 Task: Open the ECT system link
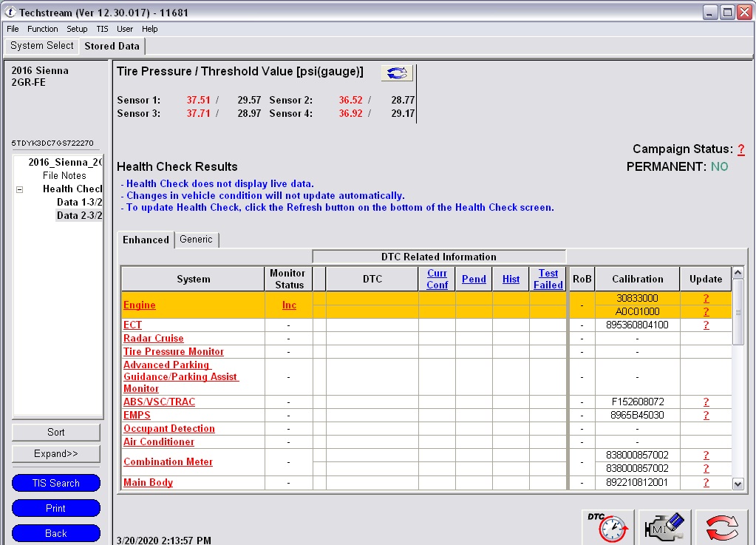[132, 325]
